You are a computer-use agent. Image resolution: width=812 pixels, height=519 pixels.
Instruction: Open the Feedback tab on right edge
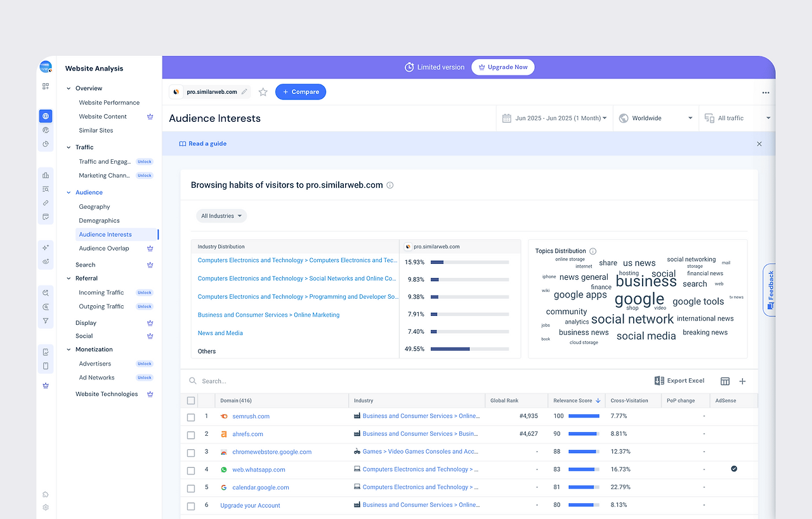point(769,290)
